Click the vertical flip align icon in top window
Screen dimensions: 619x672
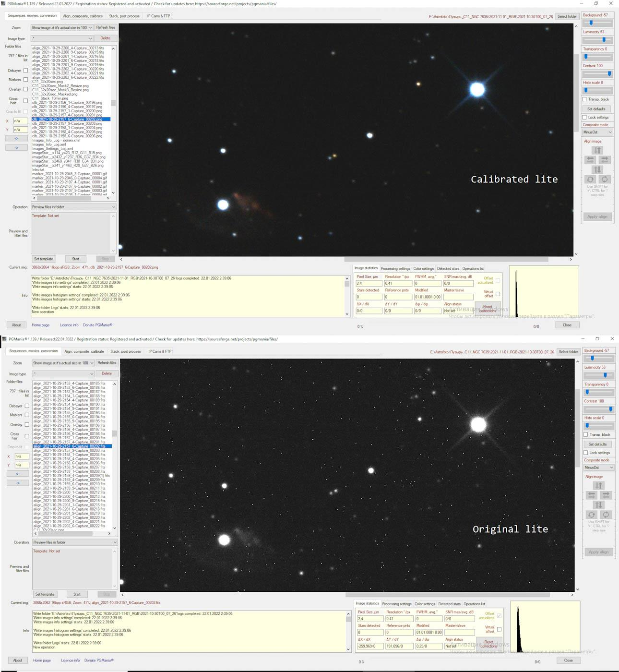pyautogui.click(x=597, y=150)
